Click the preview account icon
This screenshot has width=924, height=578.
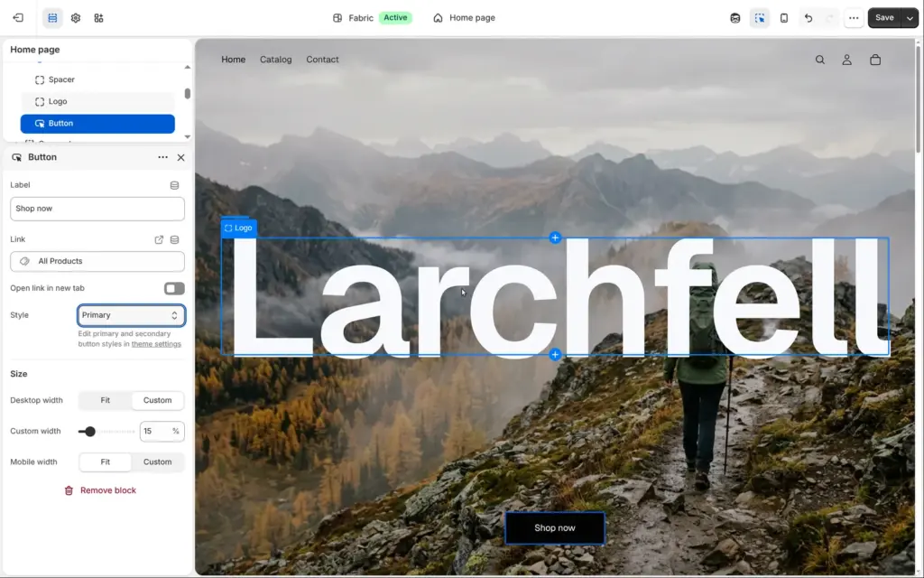(x=846, y=60)
